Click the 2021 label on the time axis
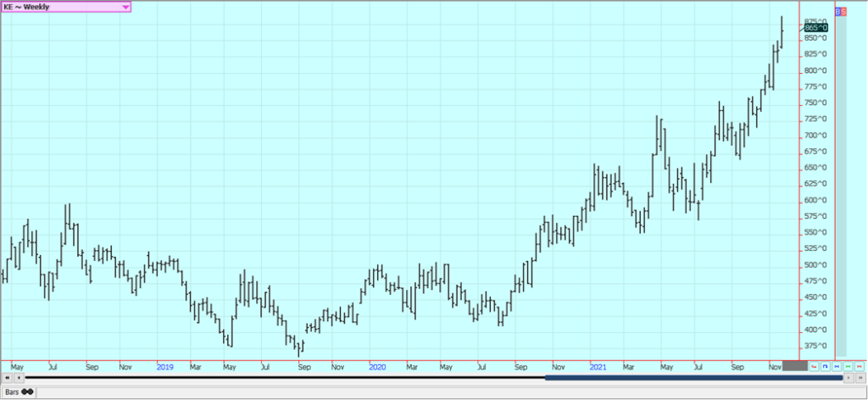The width and height of the screenshot is (868, 400). pyautogui.click(x=598, y=367)
